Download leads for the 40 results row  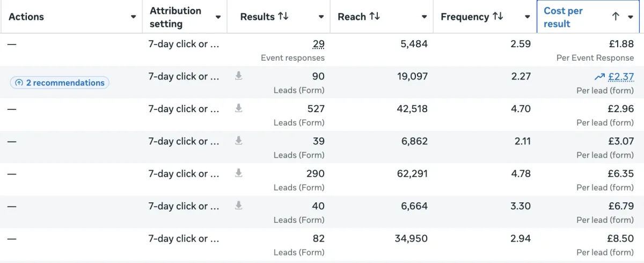239,206
